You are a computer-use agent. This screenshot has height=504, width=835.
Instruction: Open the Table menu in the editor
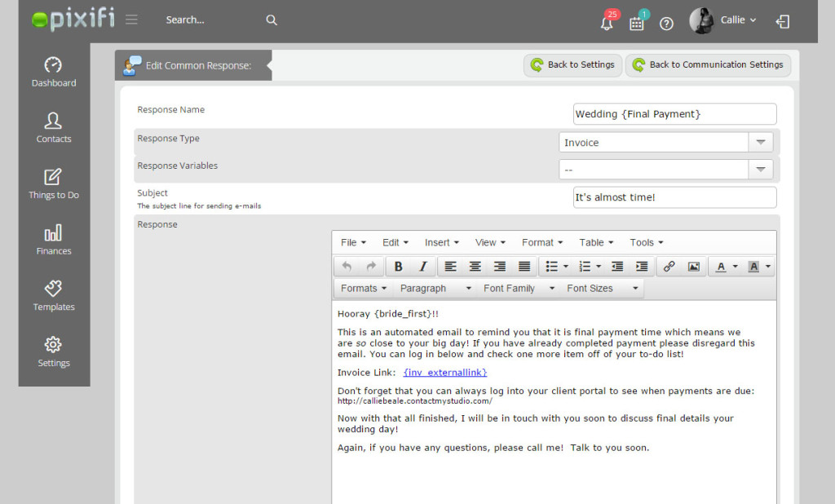(595, 242)
